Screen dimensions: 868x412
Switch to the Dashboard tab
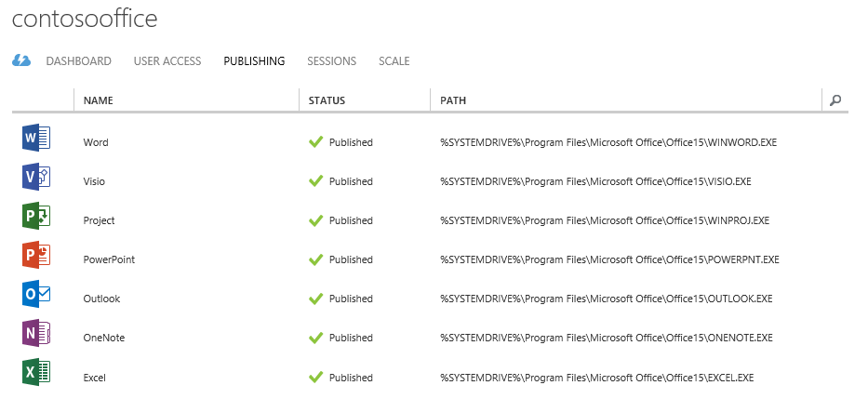(x=78, y=60)
